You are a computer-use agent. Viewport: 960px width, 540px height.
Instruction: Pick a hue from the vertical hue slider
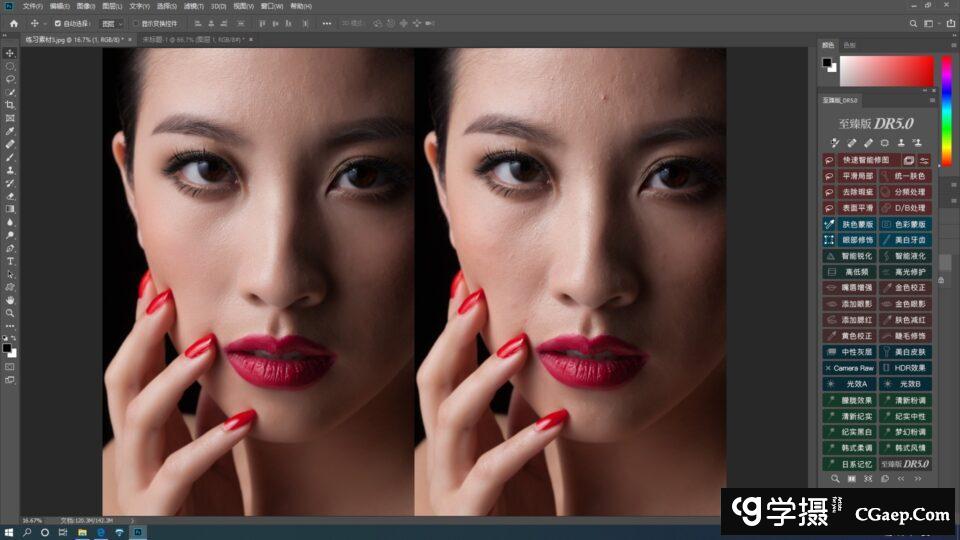[946, 110]
